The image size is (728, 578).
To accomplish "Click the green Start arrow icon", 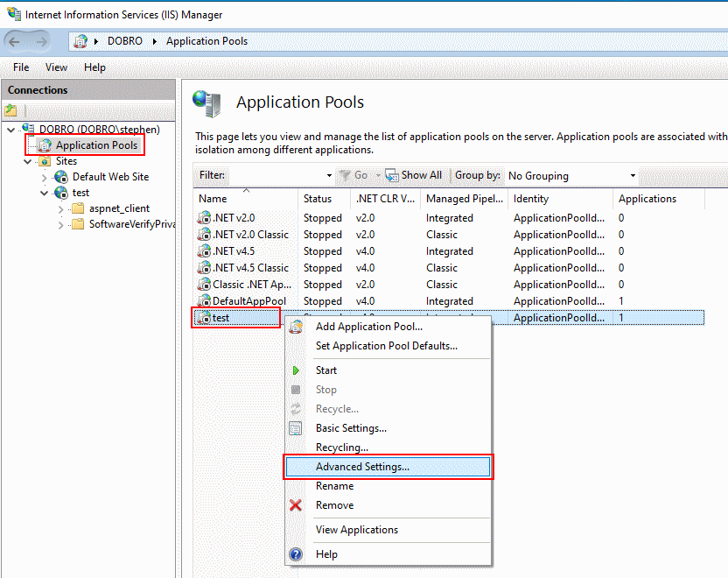I will point(296,370).
